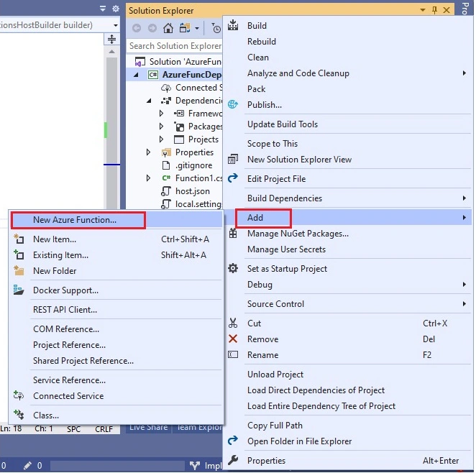Click the Pending Changes Filter clock icon
Viewport: 476px width, 473px height.
[216, 28]
